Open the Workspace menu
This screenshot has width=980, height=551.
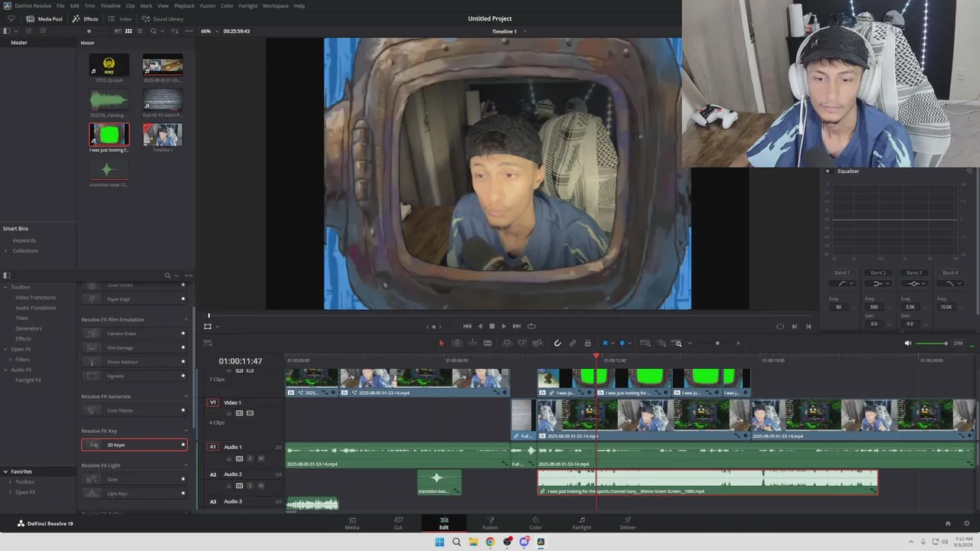(x=276, y=5)
